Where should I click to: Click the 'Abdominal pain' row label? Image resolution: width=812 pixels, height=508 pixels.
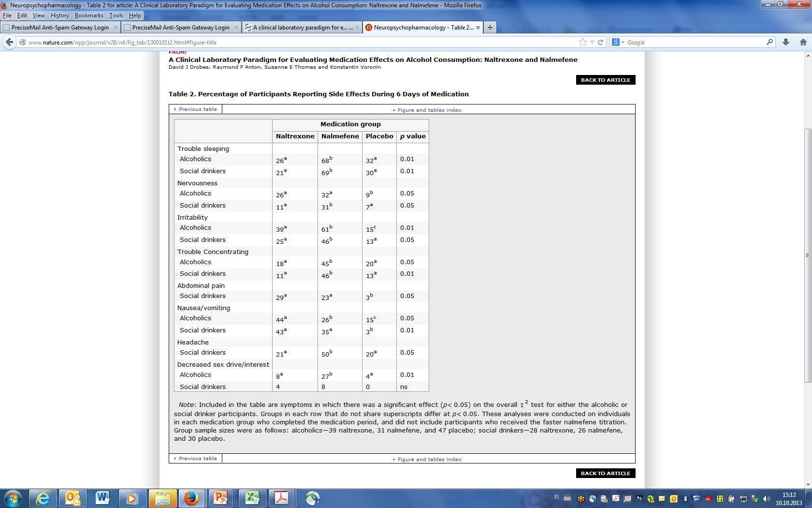click(201, 285)
